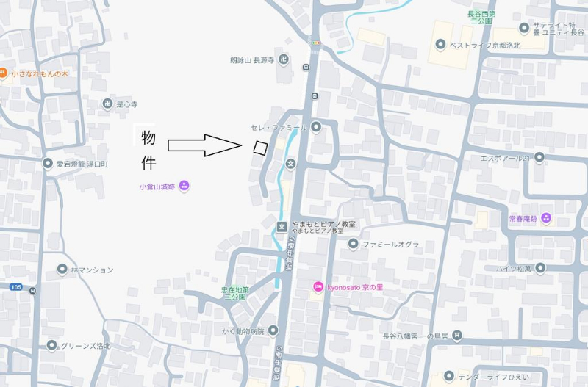Screen dimensions: 588x387
Task: Click the kyonosato 京の里 pink hotel icon
Action: click(x=318, y=287)
